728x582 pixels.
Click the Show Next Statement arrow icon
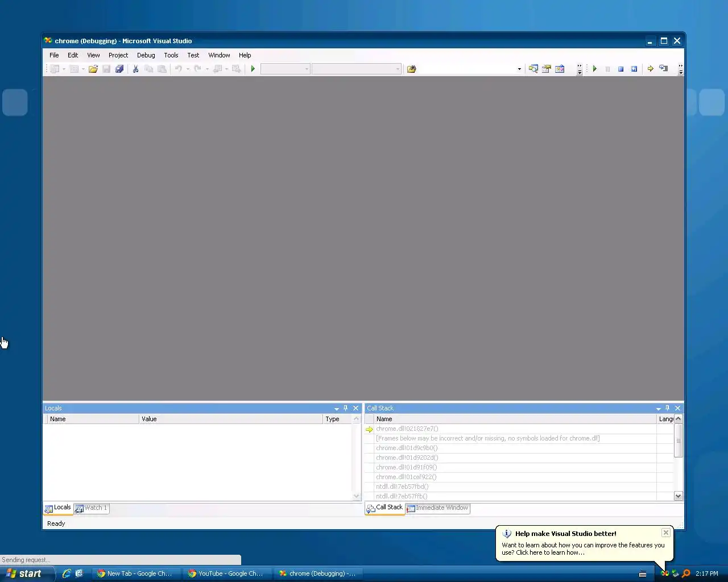(x=650, y=69)
